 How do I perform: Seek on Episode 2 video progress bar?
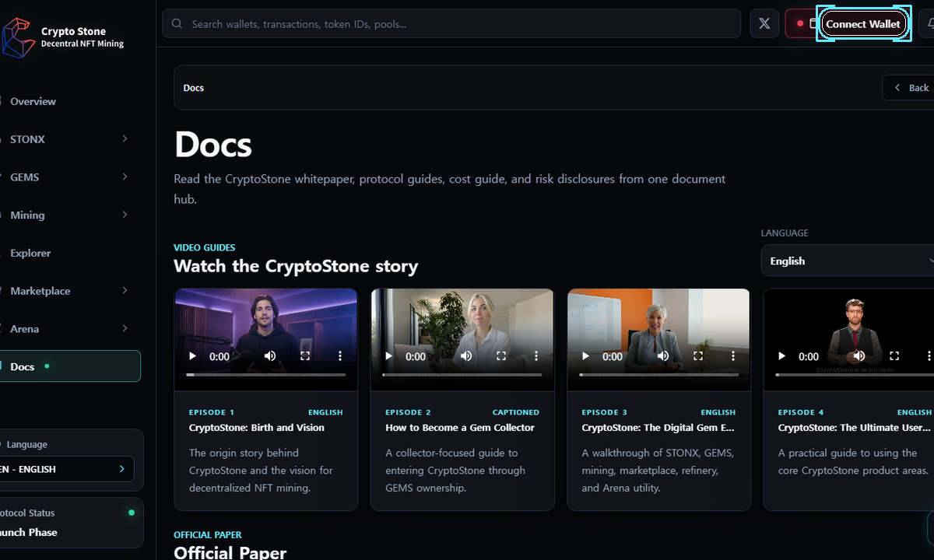[x=462, y=375]
